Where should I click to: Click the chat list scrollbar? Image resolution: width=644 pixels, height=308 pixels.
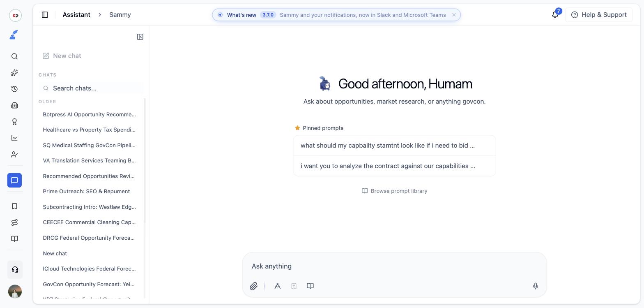coord(145,160)
